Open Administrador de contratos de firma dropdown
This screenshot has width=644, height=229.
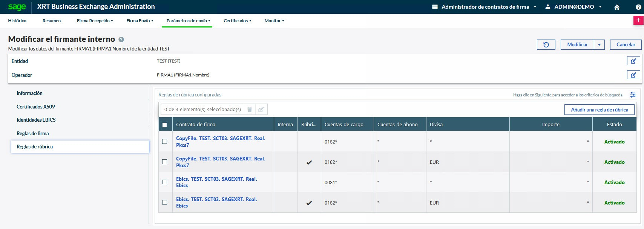tap(484, 7)
